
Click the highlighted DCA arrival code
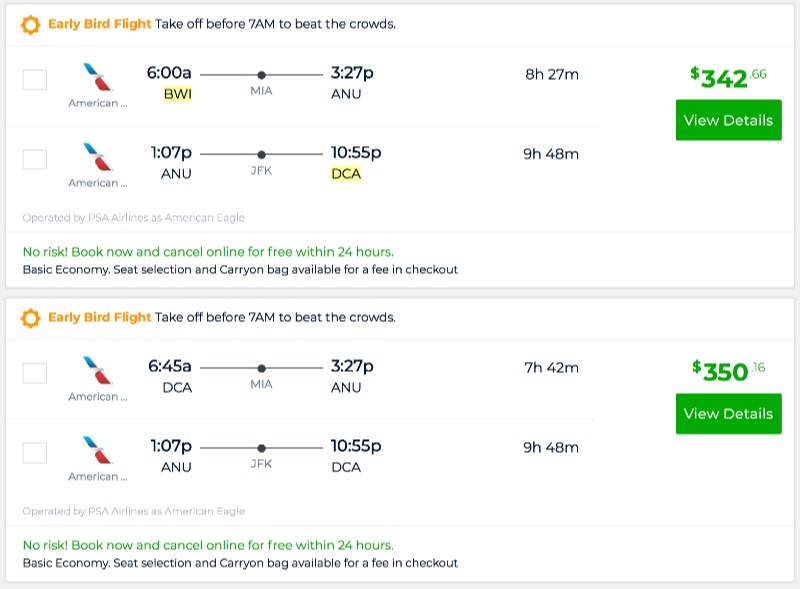click(346, 174)
